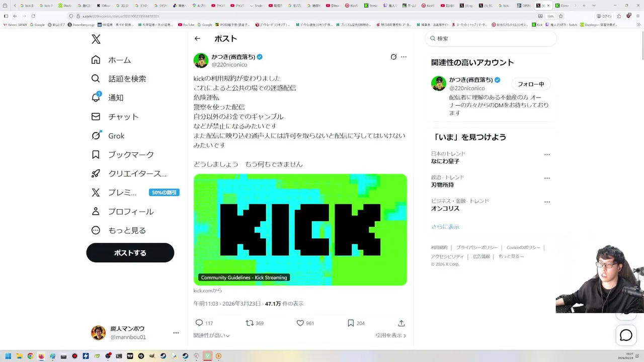Image resolution: width=644 pixels, height=362 pixels.
Task: Click さらに表示 show more trends
Action: click(x=445, y=227)
